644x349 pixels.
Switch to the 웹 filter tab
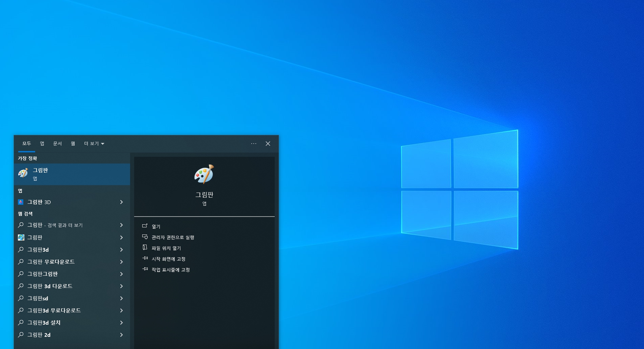click(x=73, y=144)
